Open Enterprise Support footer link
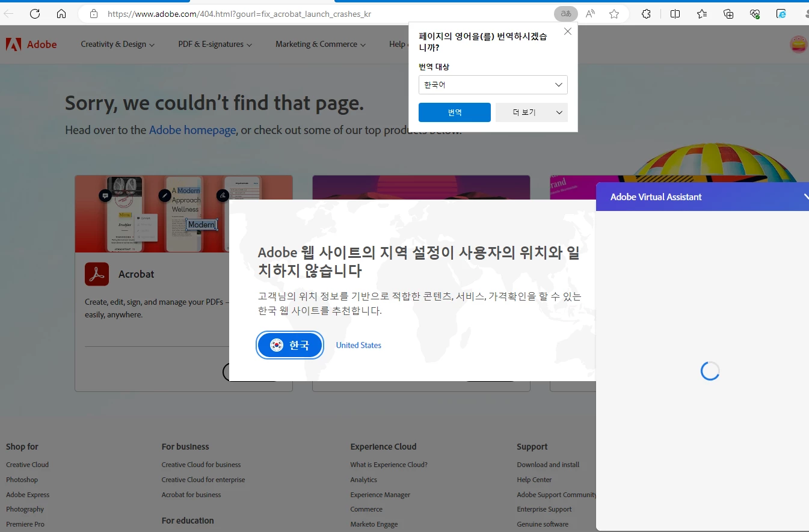809x532 pixels. (544, 509)
